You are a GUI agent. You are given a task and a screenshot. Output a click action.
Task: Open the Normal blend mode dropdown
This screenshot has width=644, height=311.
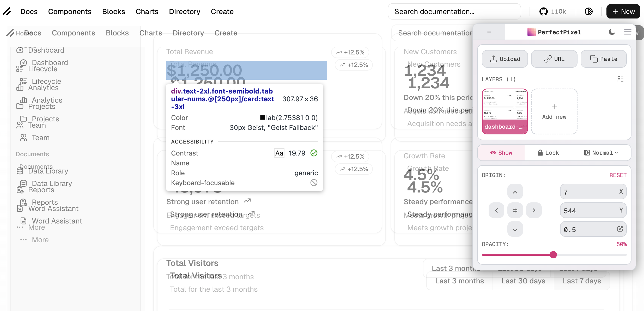[601, 153]
